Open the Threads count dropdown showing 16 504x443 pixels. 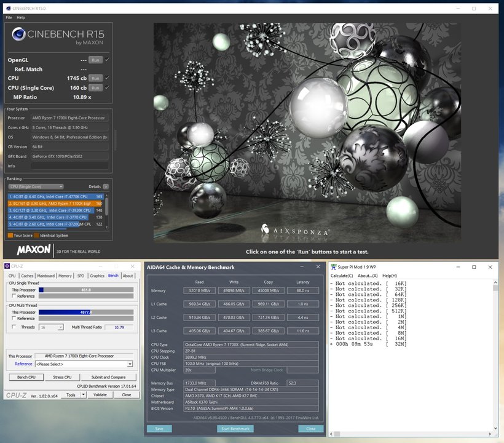51,327
